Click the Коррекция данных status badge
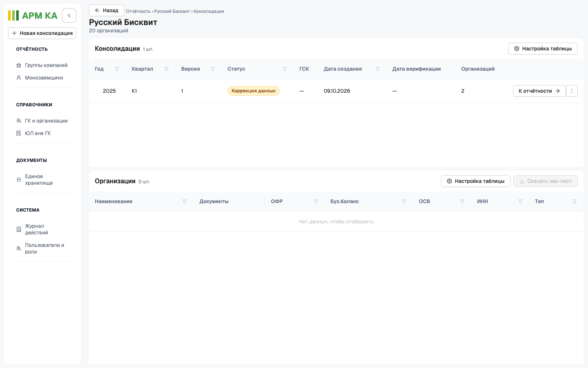588x368 pixels. coord(254,91)
